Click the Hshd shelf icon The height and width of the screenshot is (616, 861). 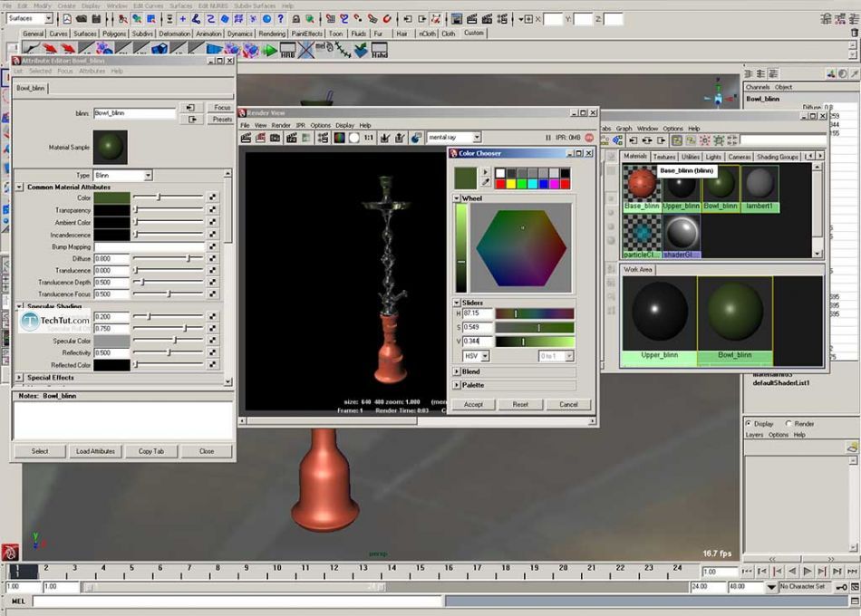379,51
